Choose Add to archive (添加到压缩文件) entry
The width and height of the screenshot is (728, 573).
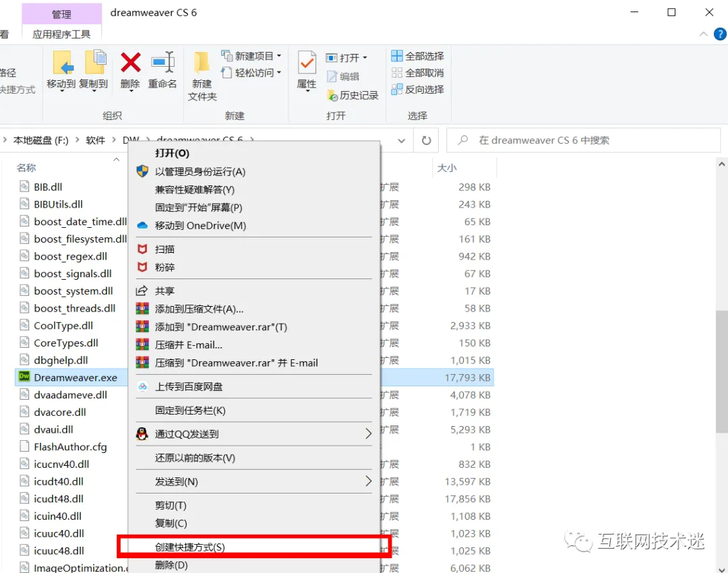[x=253, y=309]
